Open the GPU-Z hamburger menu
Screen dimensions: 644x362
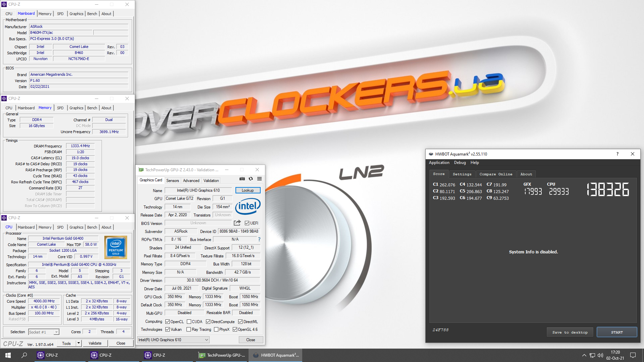click(x=259, y=179)
